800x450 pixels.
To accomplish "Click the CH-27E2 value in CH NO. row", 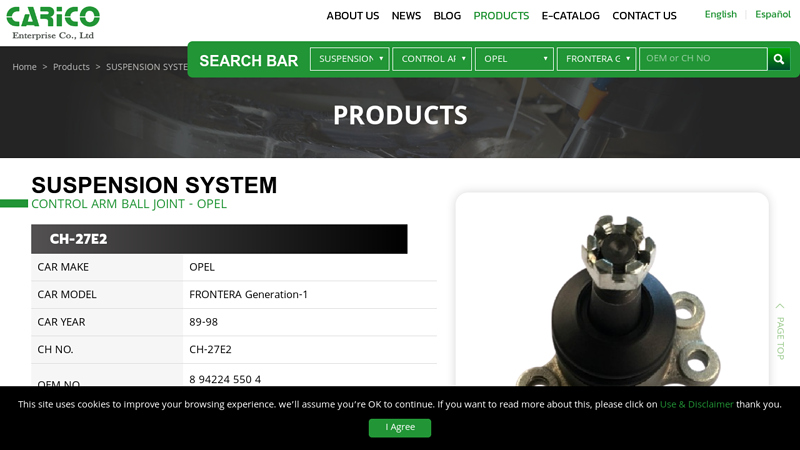I will [x=210, y=349].
